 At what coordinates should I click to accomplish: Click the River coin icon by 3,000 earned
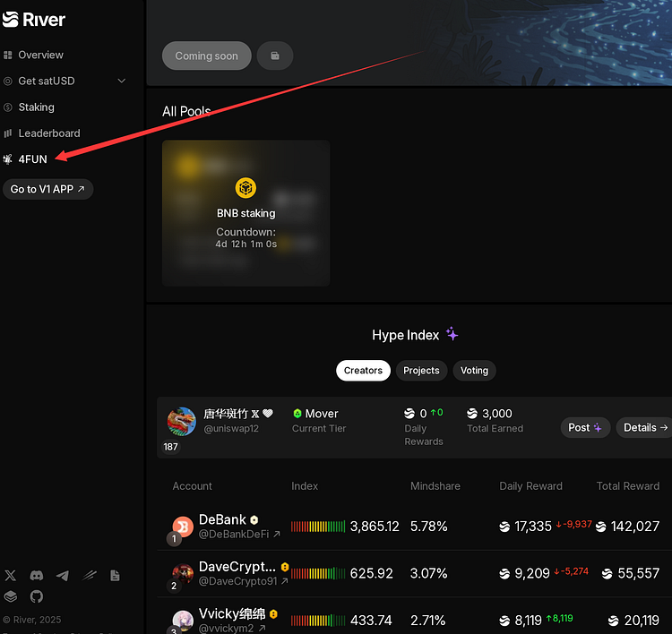[472, 414]
